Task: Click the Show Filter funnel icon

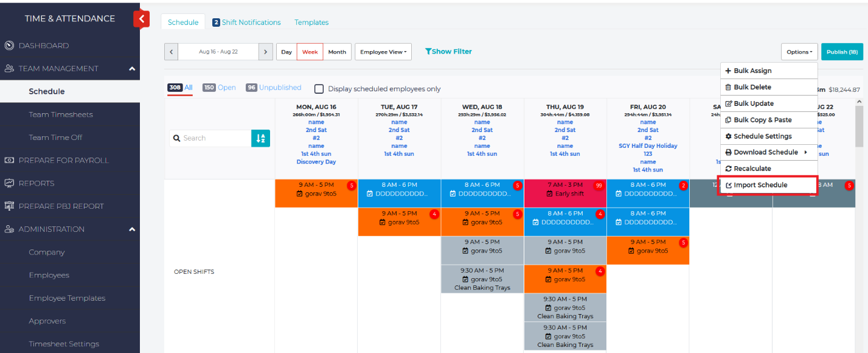Action: pyautogui.click(x=428, y=52)
